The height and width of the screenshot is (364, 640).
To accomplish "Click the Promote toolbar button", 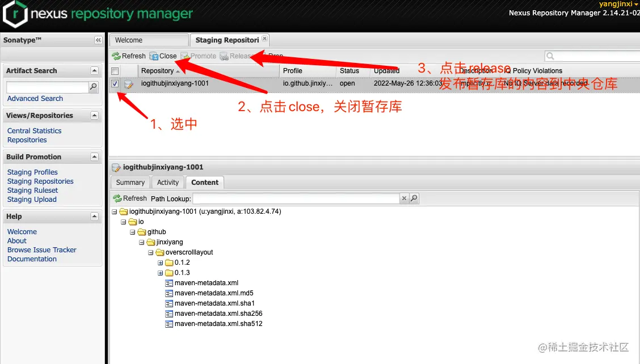I will pyautogui.click(x=199, y=56).
